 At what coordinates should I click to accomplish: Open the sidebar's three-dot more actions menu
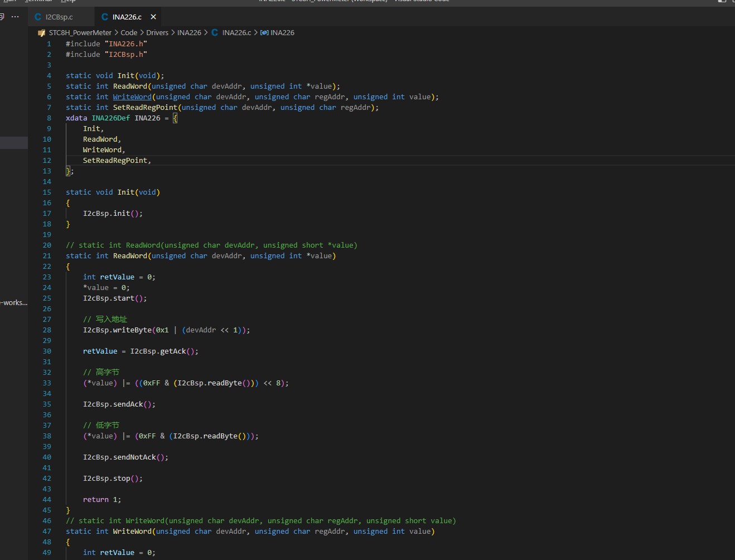(15, 17)
